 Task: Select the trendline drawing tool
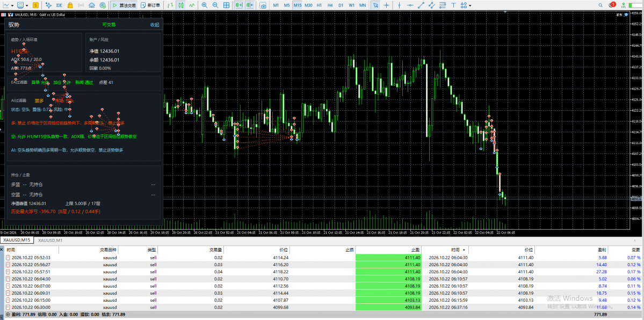421,5
